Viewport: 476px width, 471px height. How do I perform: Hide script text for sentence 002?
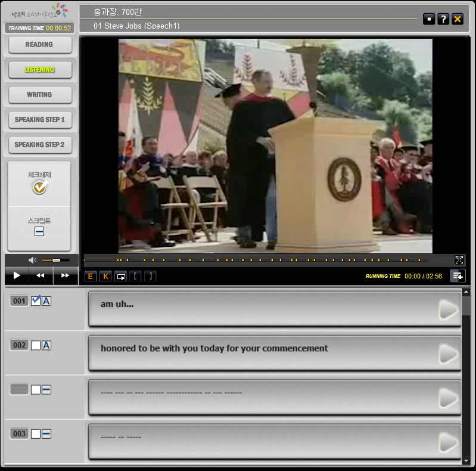coord(46,345)
